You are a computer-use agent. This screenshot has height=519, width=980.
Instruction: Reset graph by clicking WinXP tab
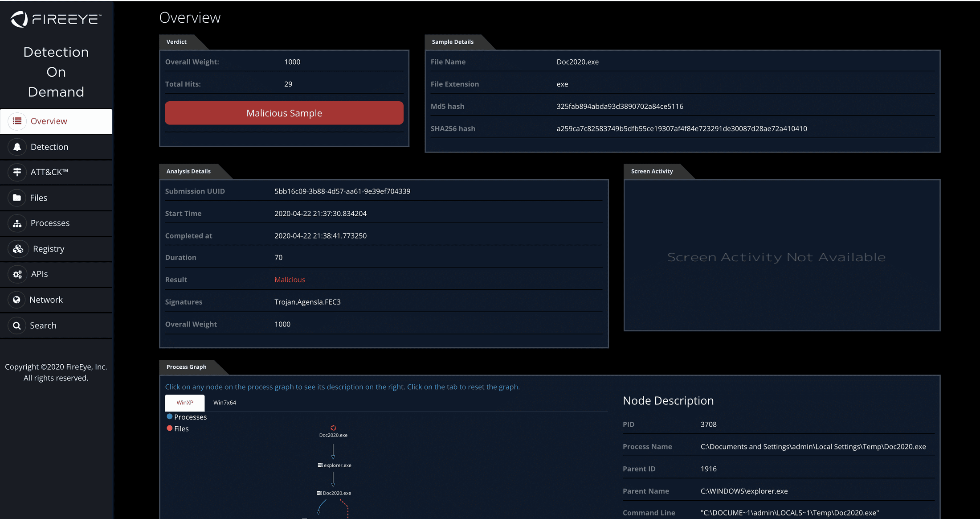pos(184,402)
